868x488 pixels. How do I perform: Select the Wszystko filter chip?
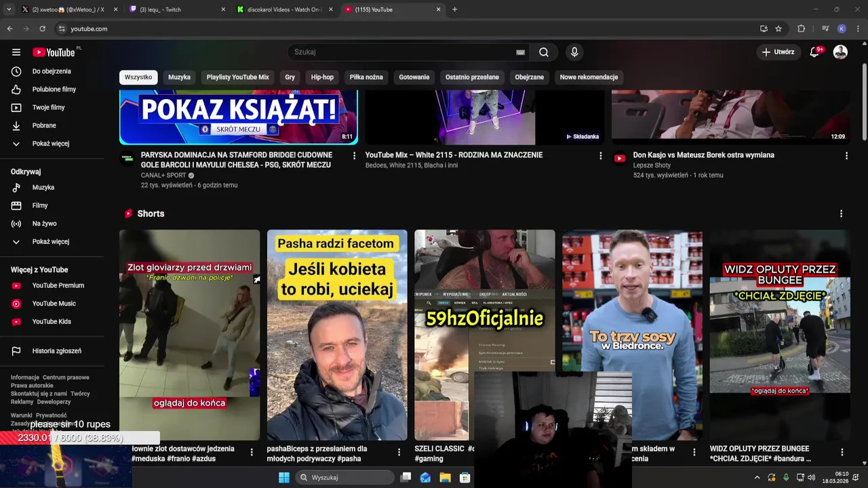(x=138, y=77)
